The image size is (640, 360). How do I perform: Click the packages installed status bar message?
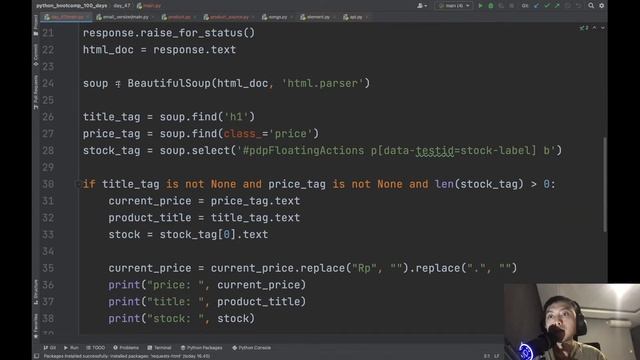coord(127,356)
